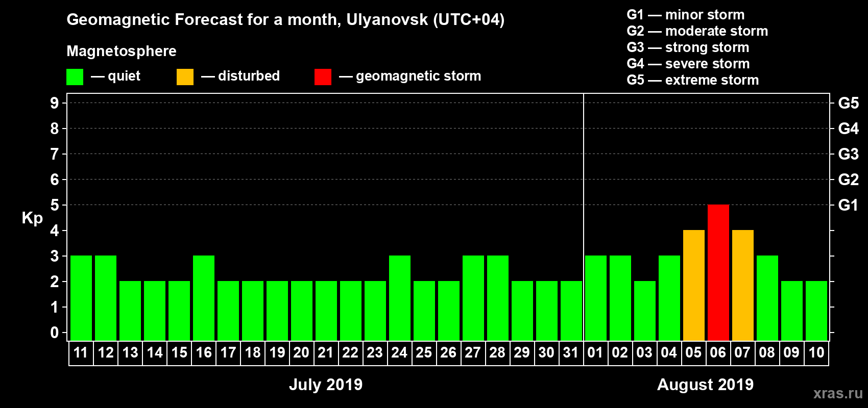Image resolution: width=868 pixels, height=408 pixels.
Task: Click the green bar for July 20
Action: pyautogui.click(x=301, y=311)
